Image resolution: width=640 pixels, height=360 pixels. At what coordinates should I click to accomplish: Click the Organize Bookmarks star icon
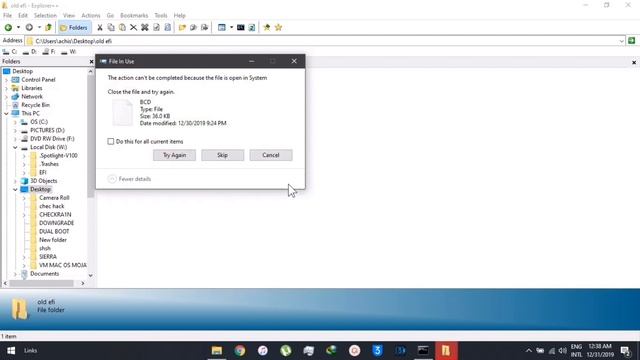tap(278, 27)
